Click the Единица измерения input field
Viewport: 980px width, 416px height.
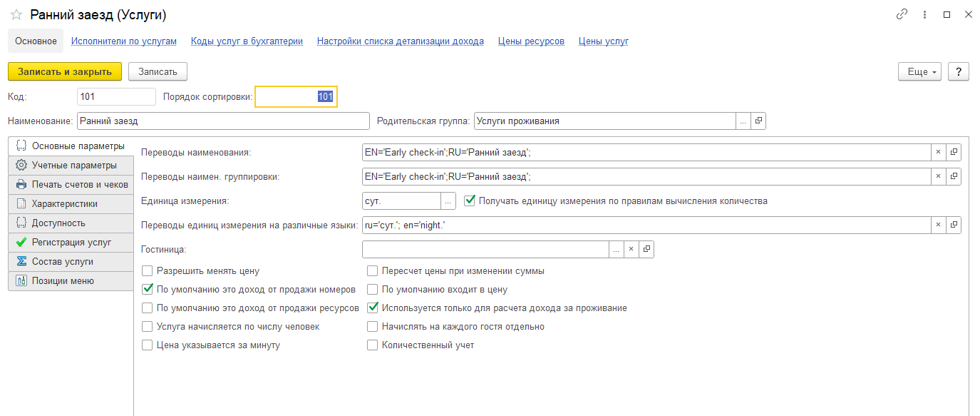pos(402,201)
